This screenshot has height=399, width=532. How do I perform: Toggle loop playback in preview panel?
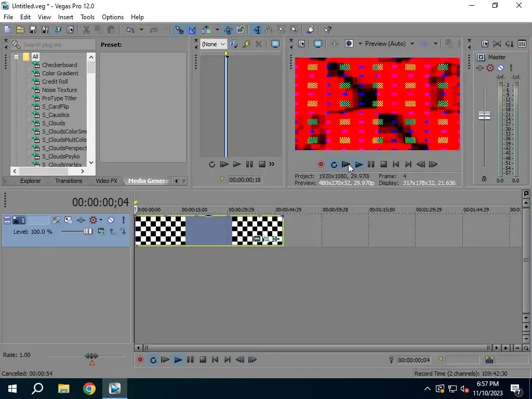coord(334,165)
